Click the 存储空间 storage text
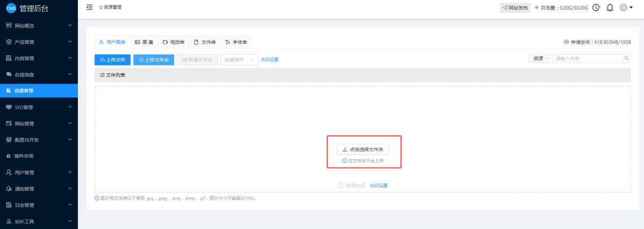Image resolution: width=644 pixels, height=229 pixels. (601, 42)
